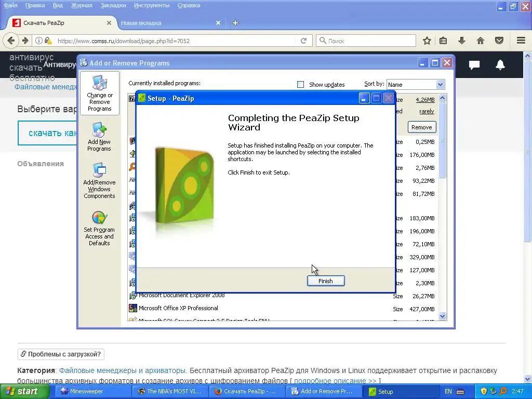This screenshot has width=532, height=399.
Task: Switch to Скачать PeaZip Firefox taskbar item
Action: coord(246,392)
